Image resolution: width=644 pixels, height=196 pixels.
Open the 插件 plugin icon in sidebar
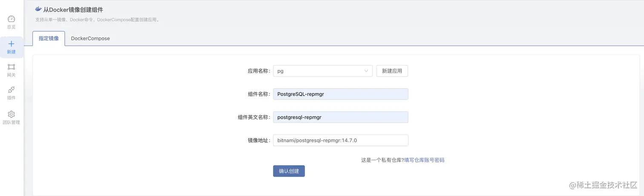11,90
